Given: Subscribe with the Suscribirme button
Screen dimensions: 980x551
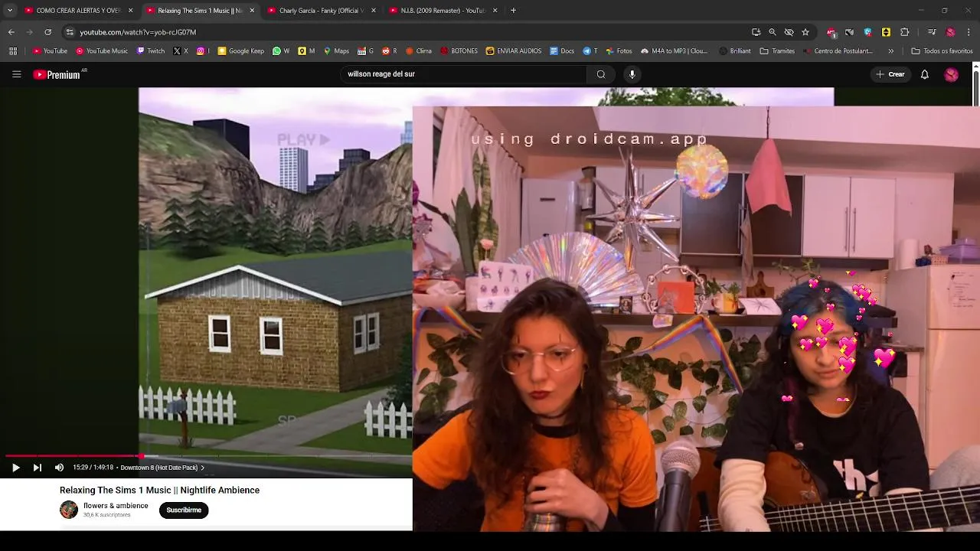Looking at the screenshot, I should tap(184, 510).
